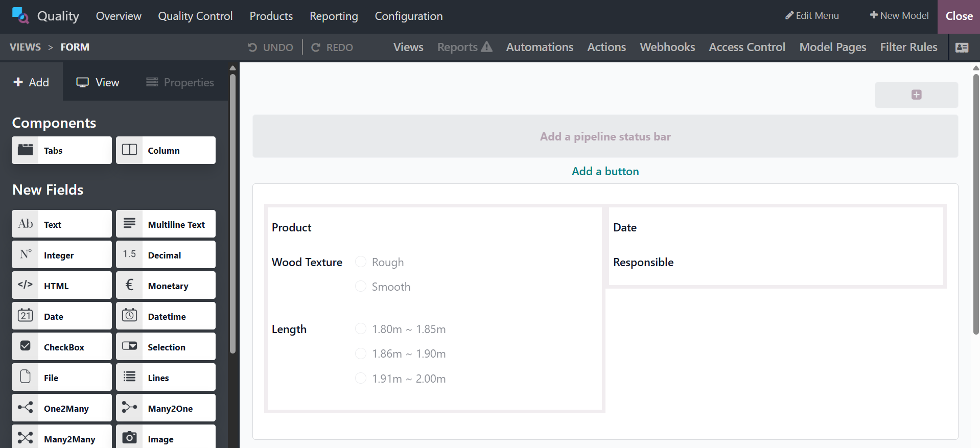This screenshot has width=980, height=448.
Task: Select the Image camera field icon
Action: tap(129, 438)
